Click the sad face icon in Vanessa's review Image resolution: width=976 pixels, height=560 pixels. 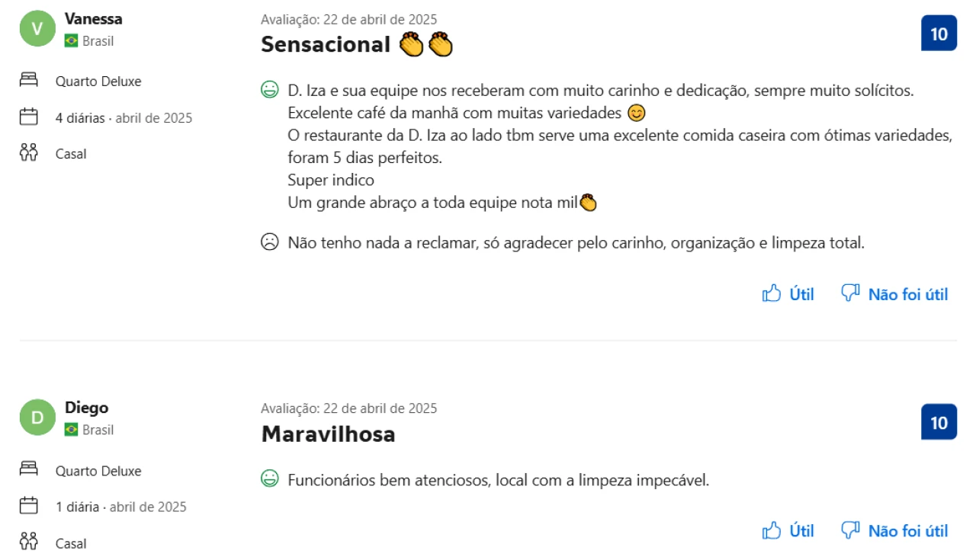tap(269, 243)
